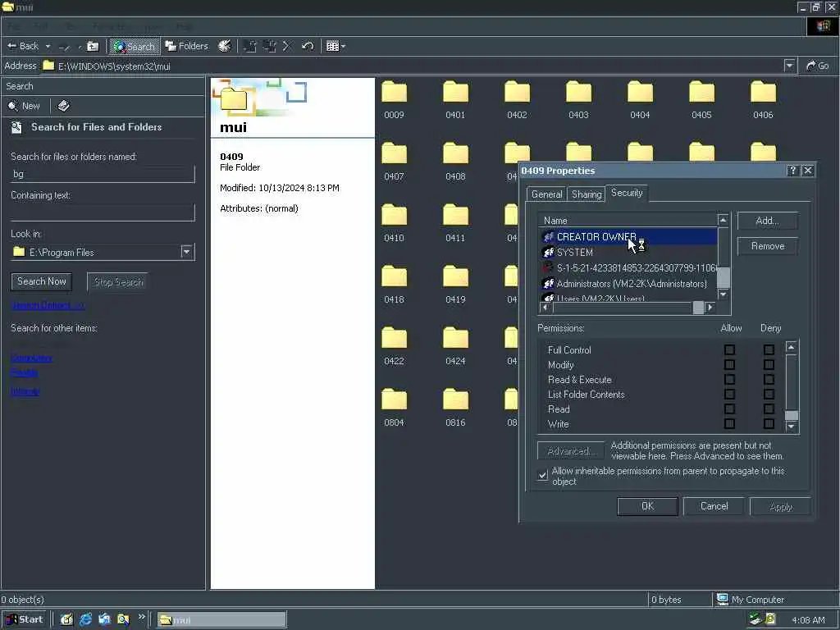Go back with the Back toolbar button
Viewport: 840px width, 630px height.
click(22, 46)
